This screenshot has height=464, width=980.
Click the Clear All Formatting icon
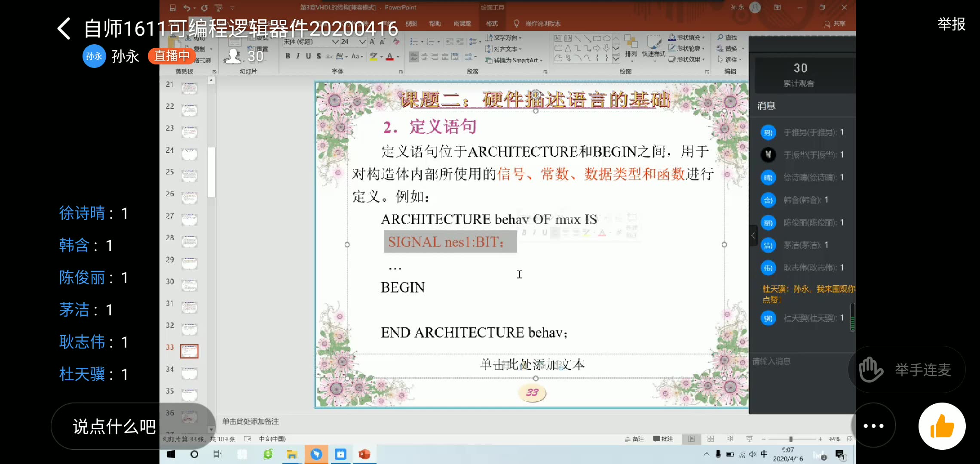(x=396, y=42)
